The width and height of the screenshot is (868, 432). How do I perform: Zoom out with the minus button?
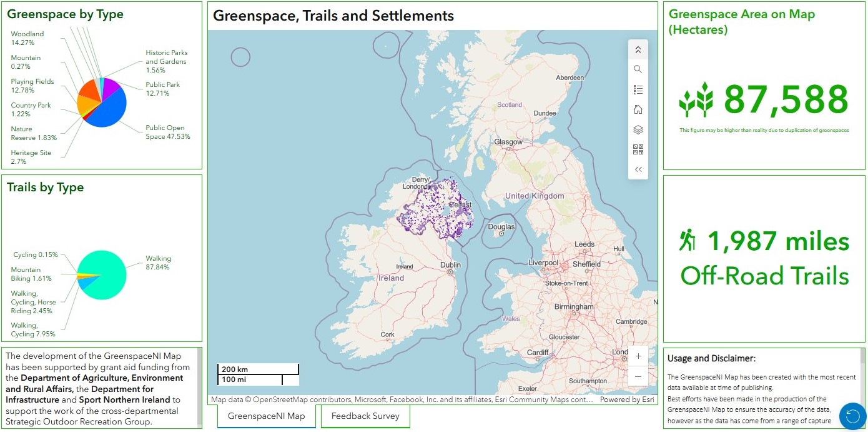[638, 376]
